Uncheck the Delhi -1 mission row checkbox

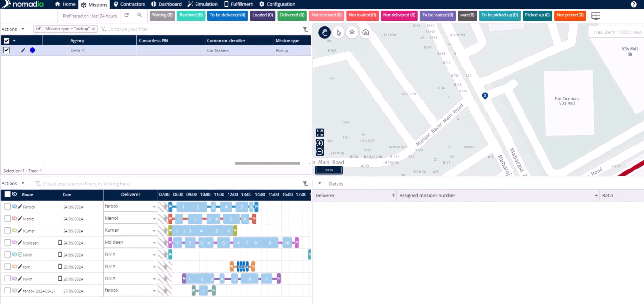[x=6, y=50]
